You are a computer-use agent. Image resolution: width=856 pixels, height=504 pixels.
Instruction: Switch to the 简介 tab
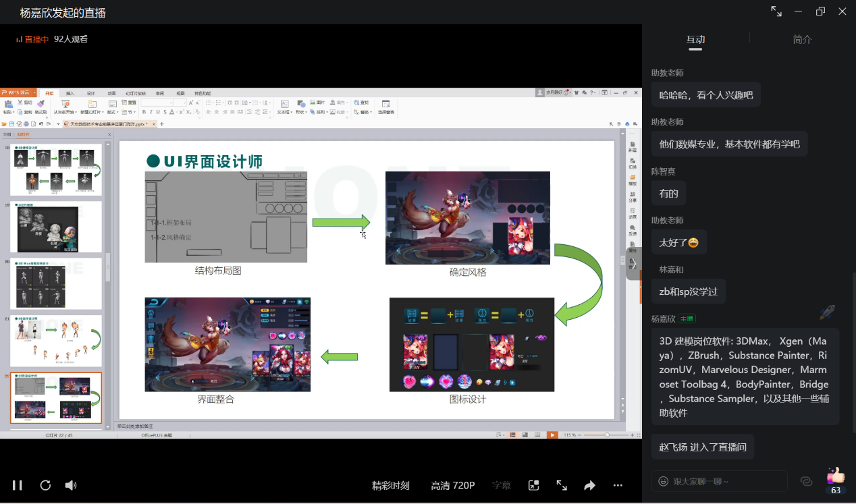tap(802, 39)
